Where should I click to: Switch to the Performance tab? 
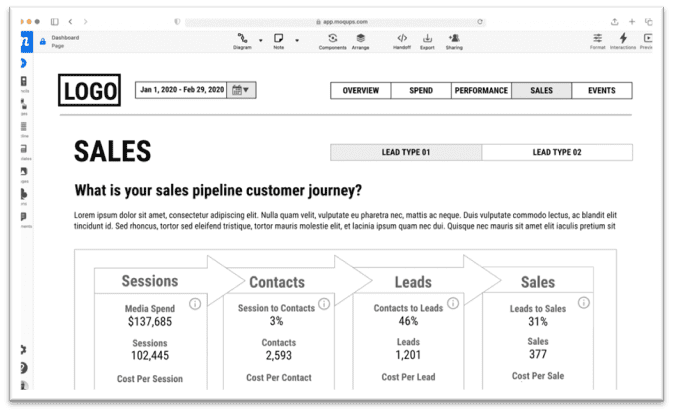(x=481, y=91)
